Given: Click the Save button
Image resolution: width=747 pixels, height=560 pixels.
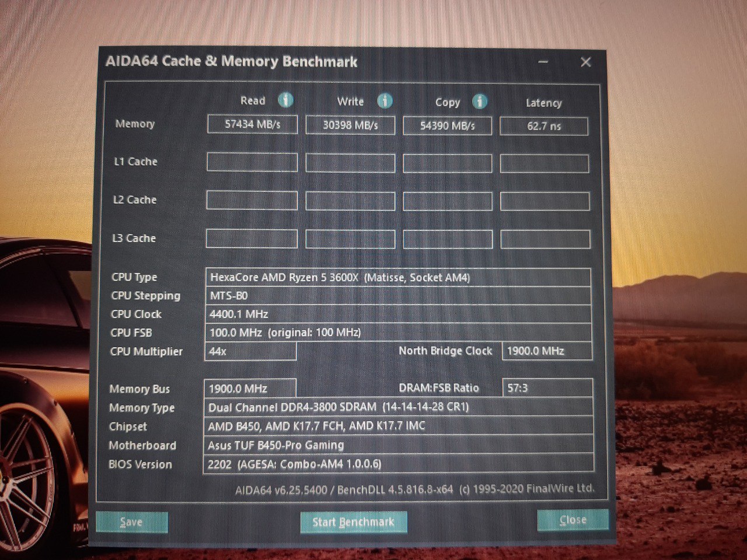Looking at the screenshot, I should point(131,522).
